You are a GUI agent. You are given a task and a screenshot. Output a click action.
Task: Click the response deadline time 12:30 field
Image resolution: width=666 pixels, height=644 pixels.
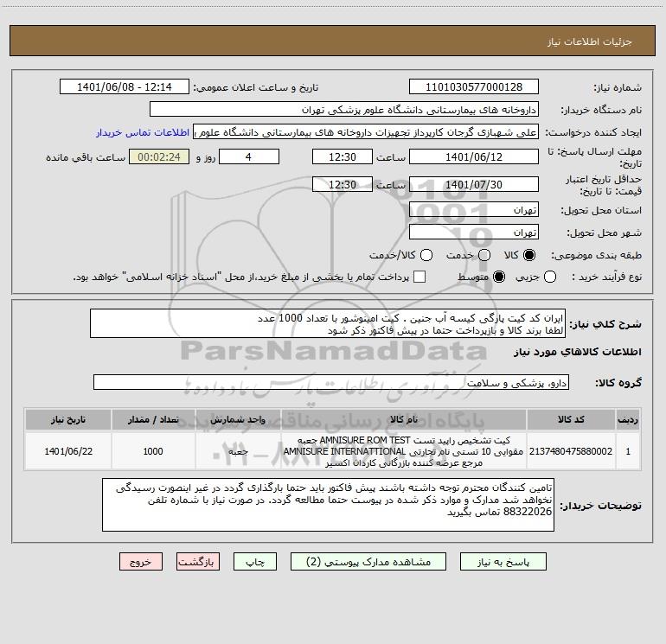point(343,157)
